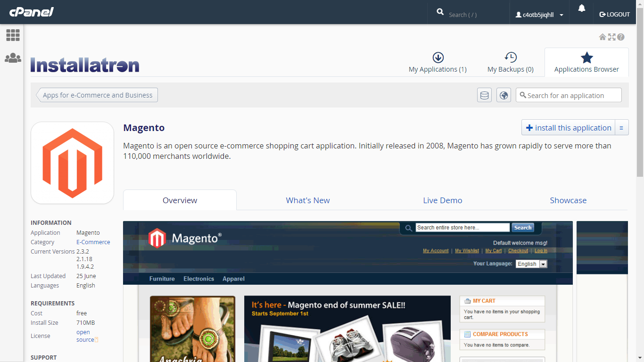
Task: Click the demo store search magnifier icon
Action: [x=408, y=228]
